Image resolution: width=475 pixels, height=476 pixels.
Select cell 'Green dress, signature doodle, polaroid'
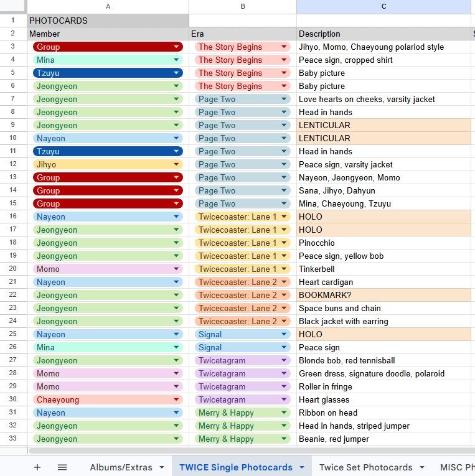383,373
